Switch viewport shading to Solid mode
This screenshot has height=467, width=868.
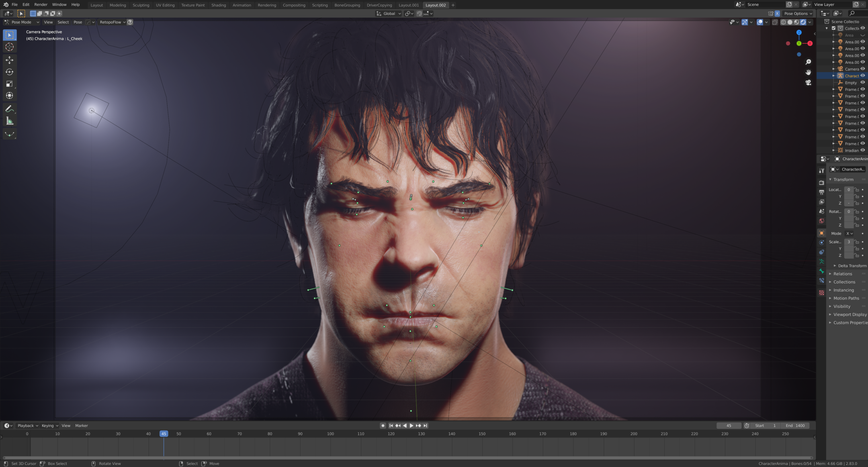(790, 22)
